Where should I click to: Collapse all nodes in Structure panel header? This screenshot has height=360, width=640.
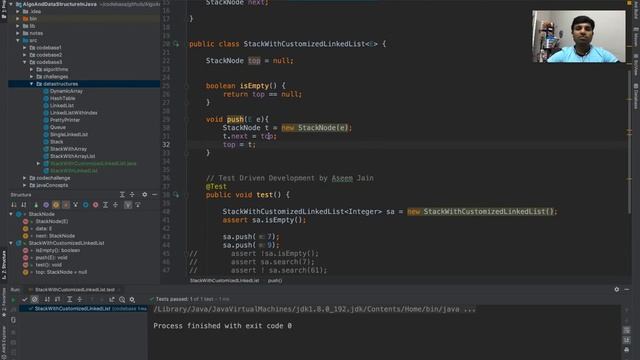click(x=132, y=195)
